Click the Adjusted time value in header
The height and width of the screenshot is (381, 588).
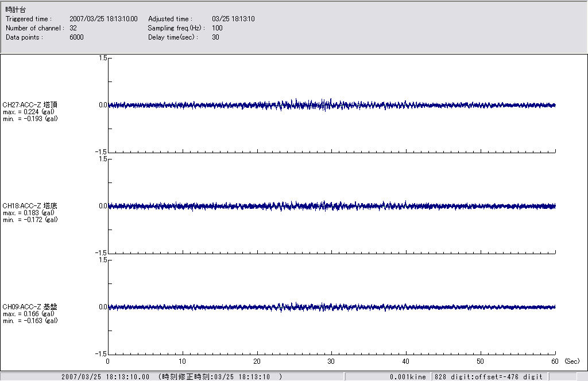tap(233, 19)
